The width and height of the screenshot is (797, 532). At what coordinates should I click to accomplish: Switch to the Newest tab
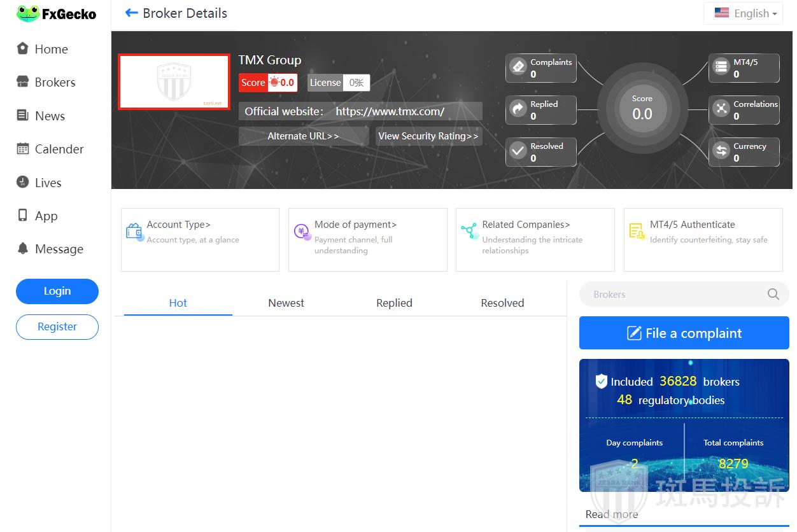pyautogui.click(x=286, y=303)
